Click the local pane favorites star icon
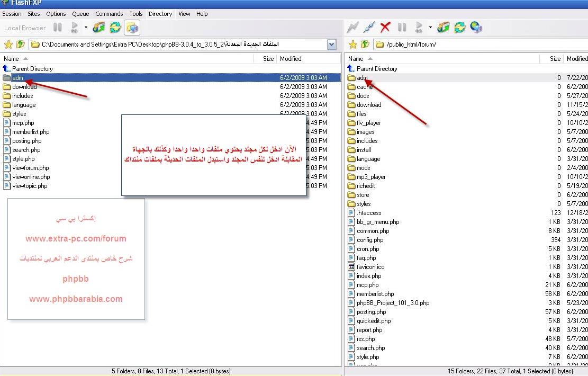This screenshot has width=588, height=376. coord(8,44)
